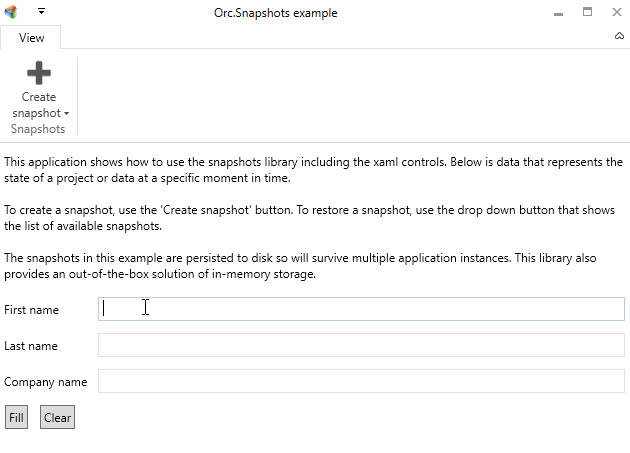Click the First name label
Screen dimensions: 630x453
click(x=31, y=310)
